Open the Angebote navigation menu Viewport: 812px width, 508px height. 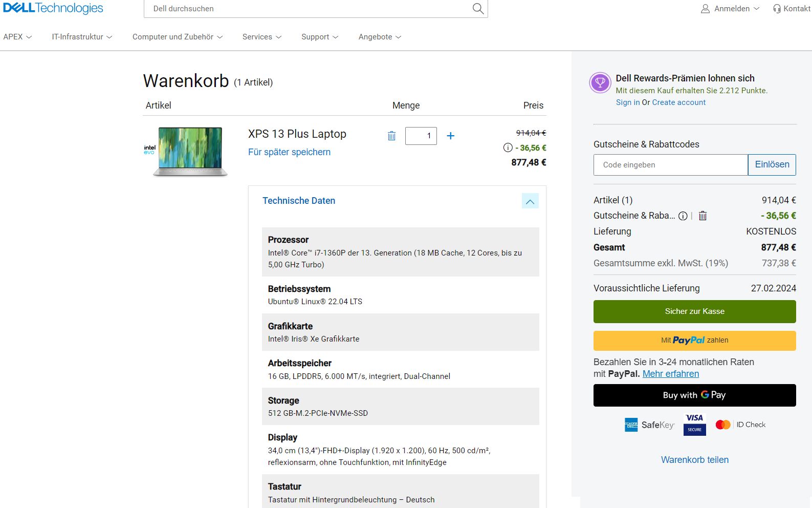point(380,37)
